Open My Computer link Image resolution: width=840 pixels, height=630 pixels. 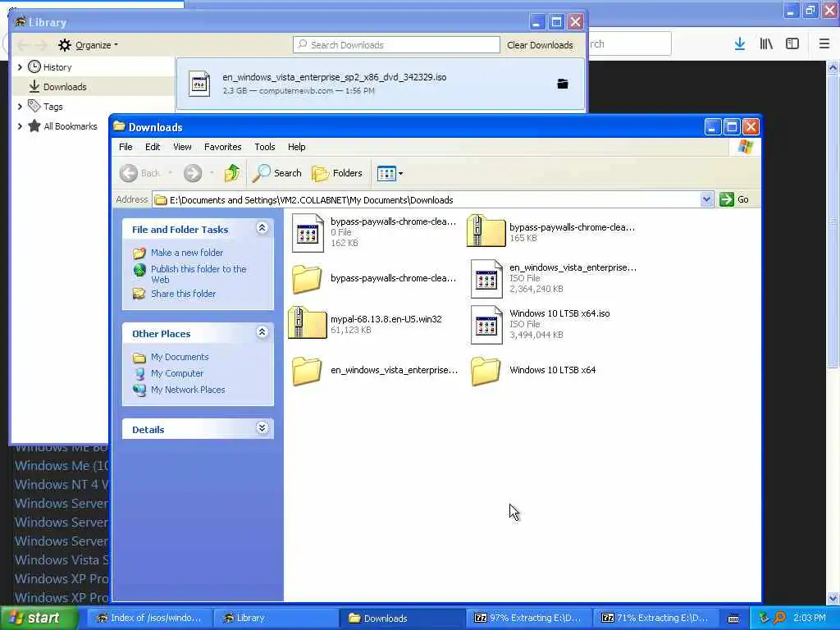click(x=177, y=373)
